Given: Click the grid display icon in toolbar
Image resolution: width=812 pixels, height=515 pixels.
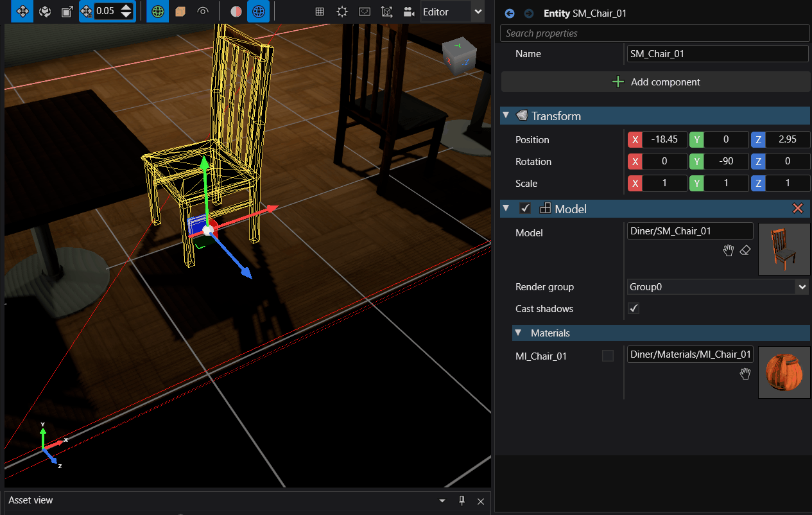Looking at the screenshot, I should 320,12.
